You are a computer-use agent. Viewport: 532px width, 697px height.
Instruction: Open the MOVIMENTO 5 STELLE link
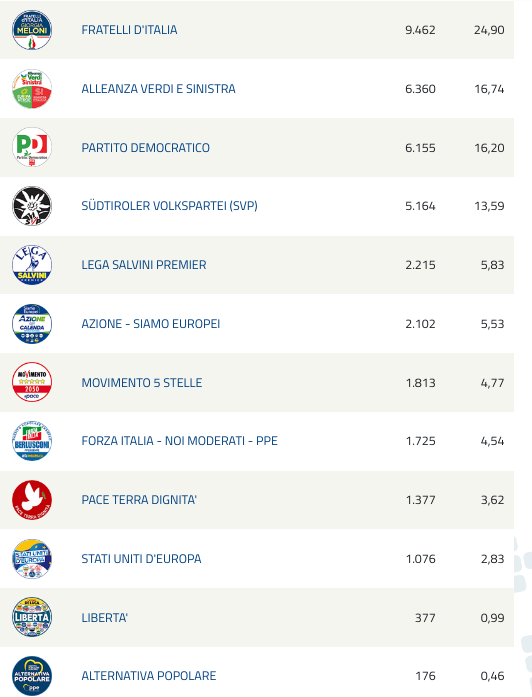pyautogui.click(x=142, y=383)
